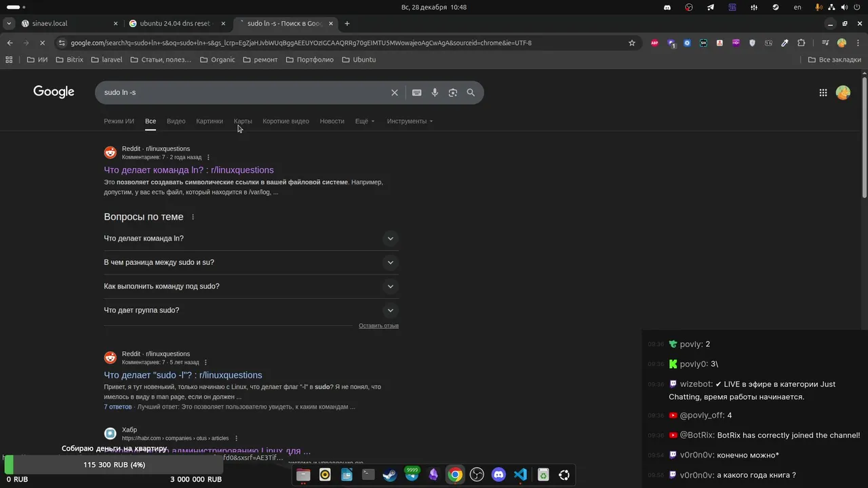
Task: Switch to the sinaev.local tab
Action: point(68,23)
